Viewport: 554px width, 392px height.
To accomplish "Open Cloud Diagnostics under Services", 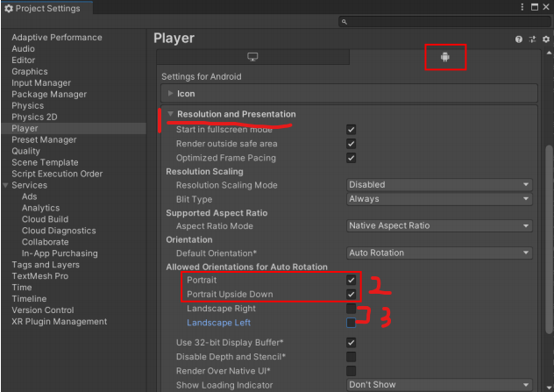I will click(59, 231).
